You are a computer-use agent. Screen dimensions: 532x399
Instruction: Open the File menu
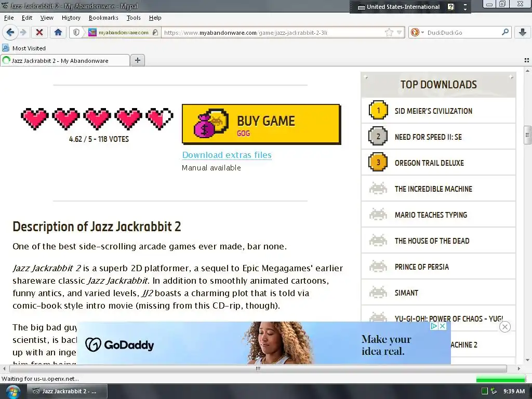[x=9, y=18]
